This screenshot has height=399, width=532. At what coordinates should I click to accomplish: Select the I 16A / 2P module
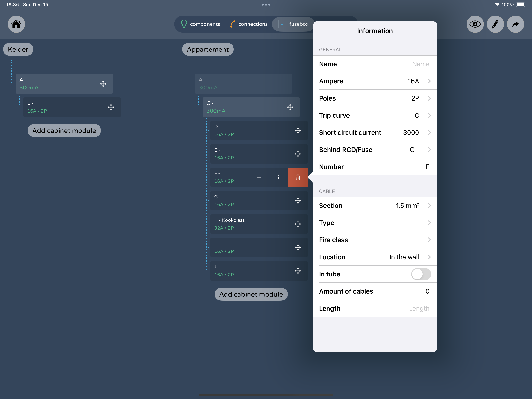click(x=259, y=247)
